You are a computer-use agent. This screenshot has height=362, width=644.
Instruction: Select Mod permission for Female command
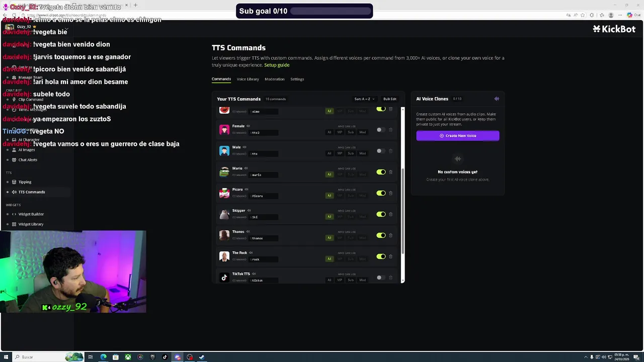[x=363, y=132]
